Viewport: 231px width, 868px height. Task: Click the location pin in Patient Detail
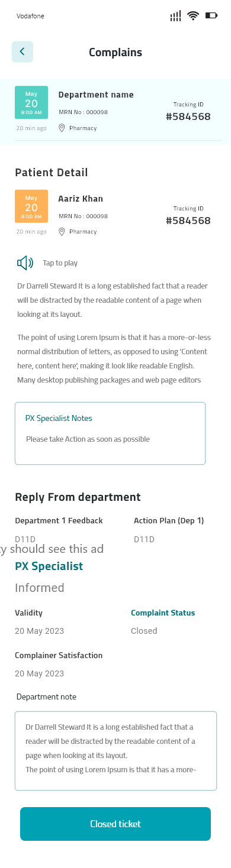click(62, 232)
